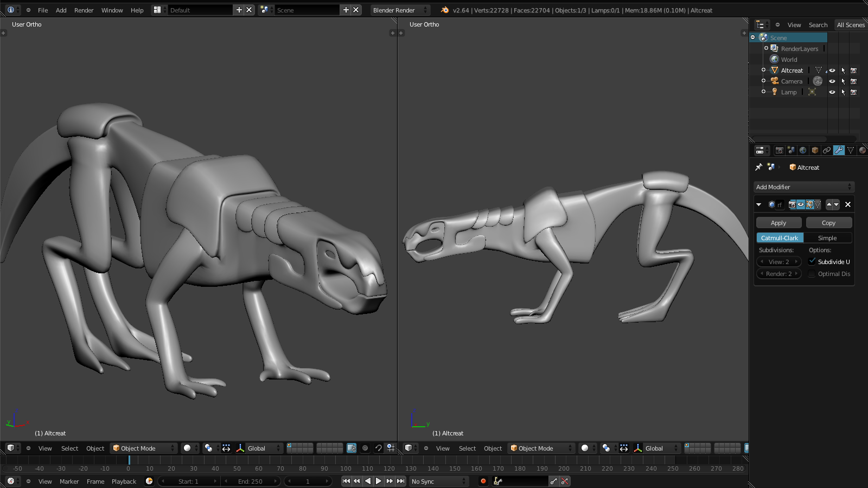The height and width of the screenshot is (488, 868).
Task: Expand the Altcreat tree item in outliner
Action: [x=763, y=70]
